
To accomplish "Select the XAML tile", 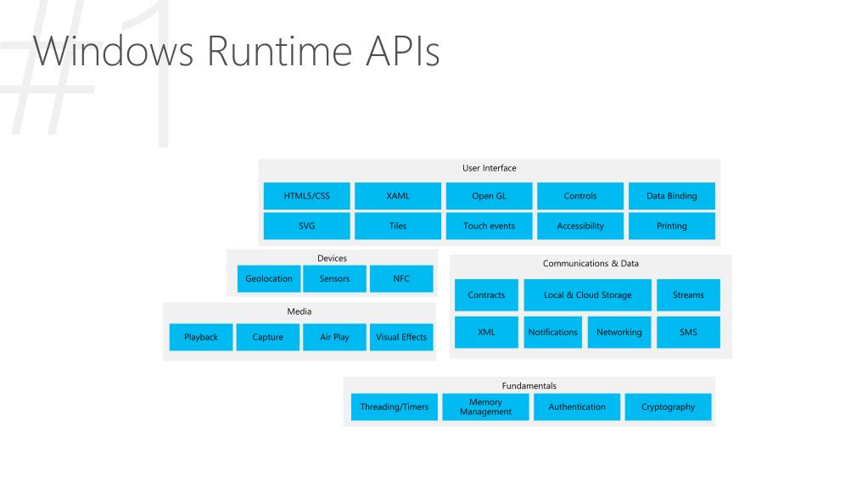I will [398, 196].
